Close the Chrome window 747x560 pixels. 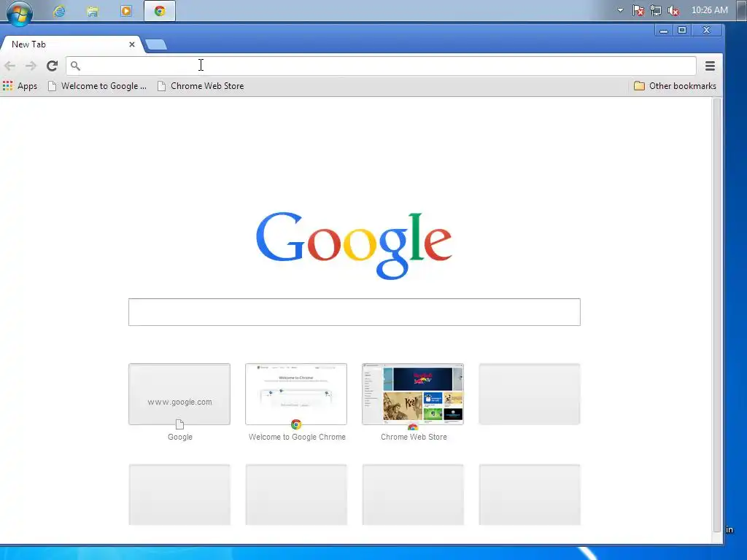[706, 31]
